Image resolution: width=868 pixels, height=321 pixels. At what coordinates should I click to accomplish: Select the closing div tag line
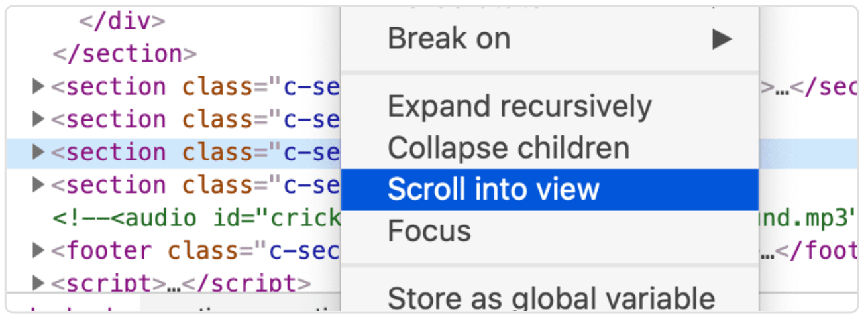pyautogui.click(x=122, y=21)
